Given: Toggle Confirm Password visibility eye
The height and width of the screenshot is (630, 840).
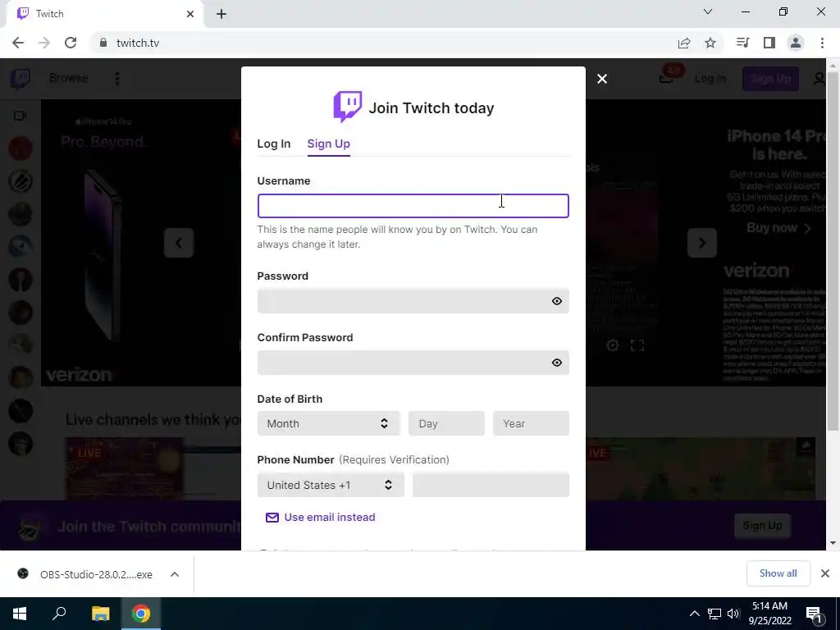Looking at the screenshot, I should (x=557, y=363).
